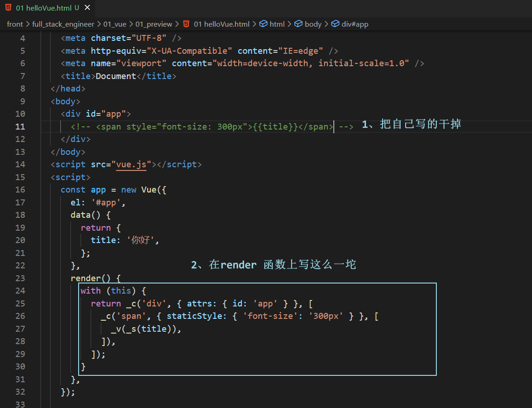Click the '<body>' opening tag on line 9
532x408 pixels.
pos(65,102)
